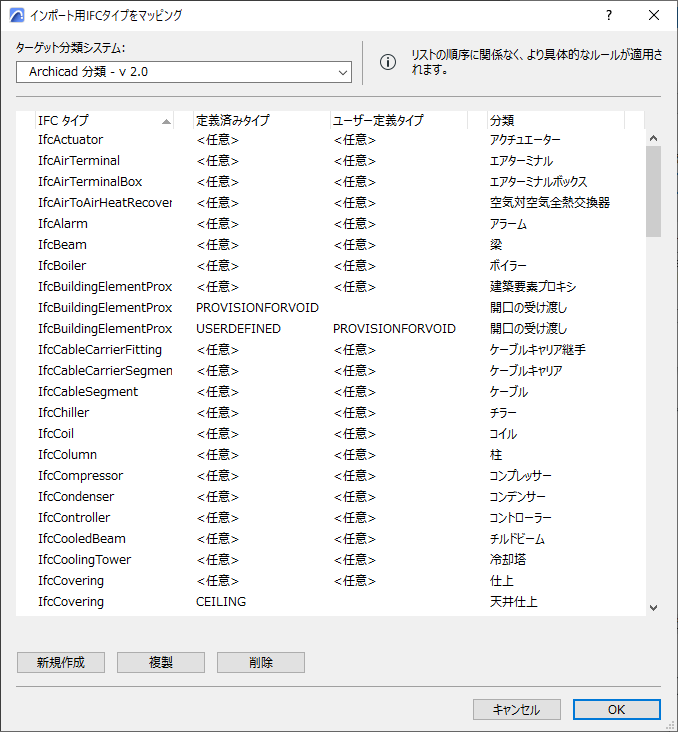Click the ボイラー classification cell
This screenshot has width=678, height=732.
click(x=508, y=266)
